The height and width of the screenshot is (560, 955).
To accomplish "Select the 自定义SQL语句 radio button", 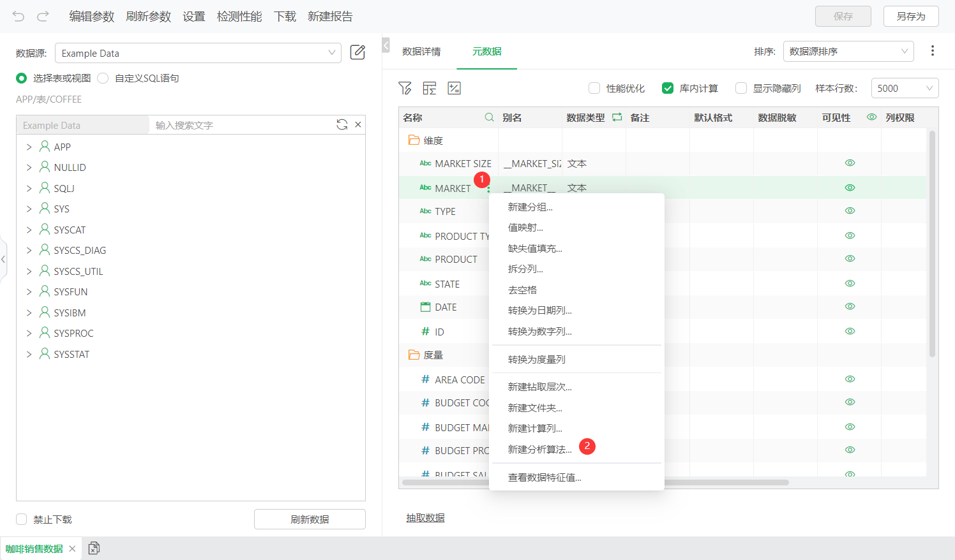I will [103, 78].
